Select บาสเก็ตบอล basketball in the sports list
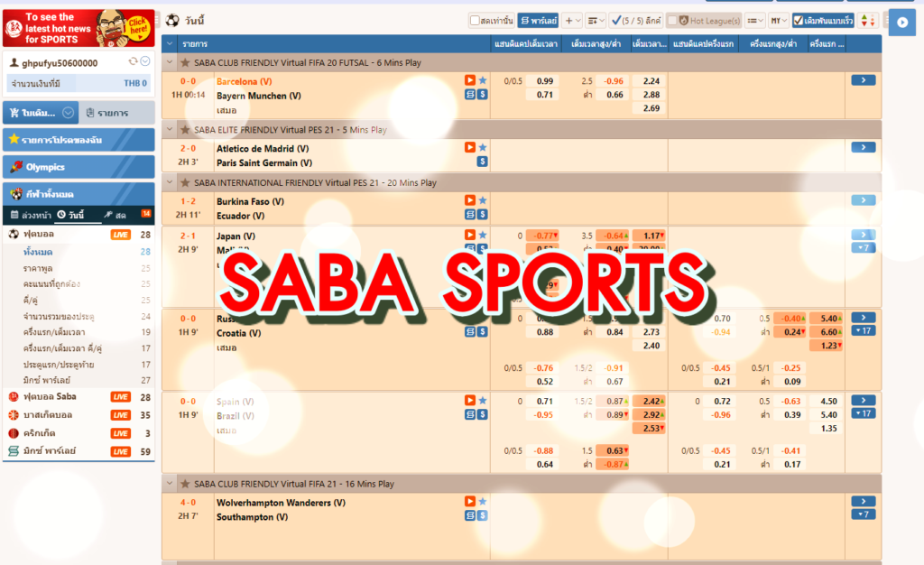 (47, 415)
